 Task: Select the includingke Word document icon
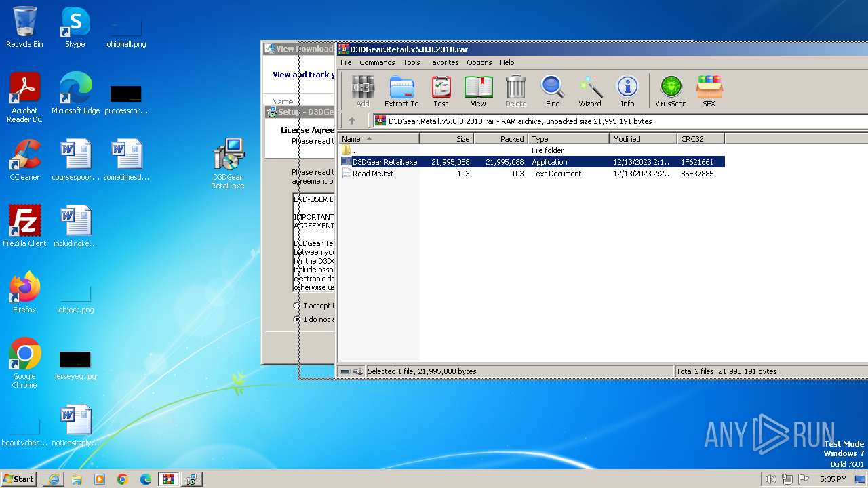pos(75,226)
